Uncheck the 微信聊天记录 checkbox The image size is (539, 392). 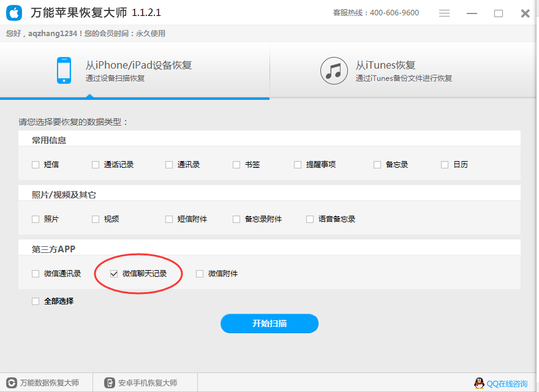pos(114,274)
